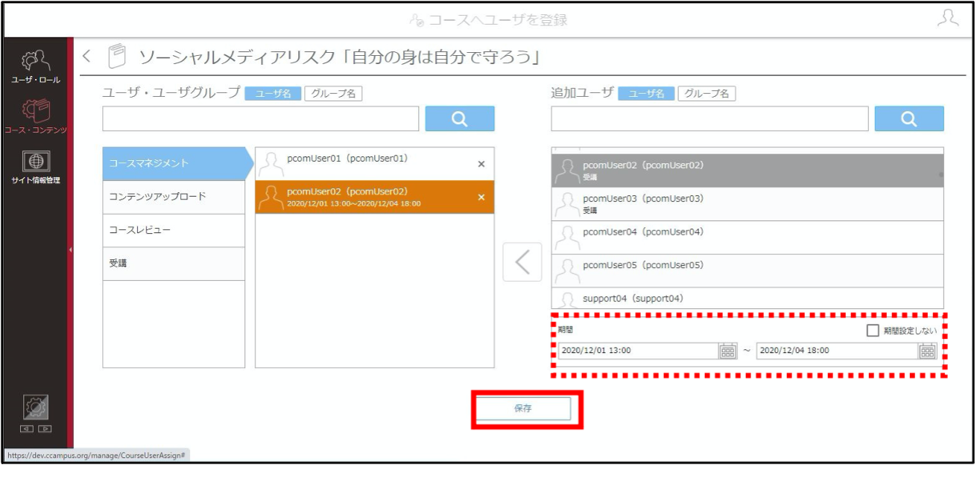Click the sidebar collapse handle on red strip
The height and width of the screenshot is (484, 980).
tap(70, 249)
